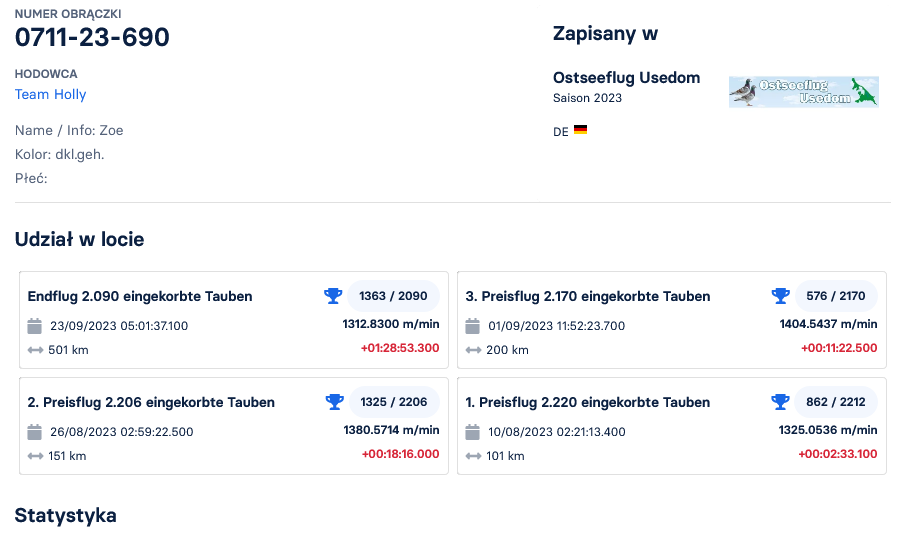Click trophy icon in 2. Preisflug card
917x550 pixels.
click(334, 402)
